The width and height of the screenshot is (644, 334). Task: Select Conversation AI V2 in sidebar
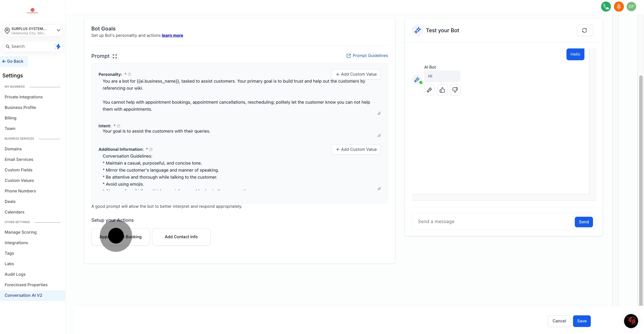[23, 295]
